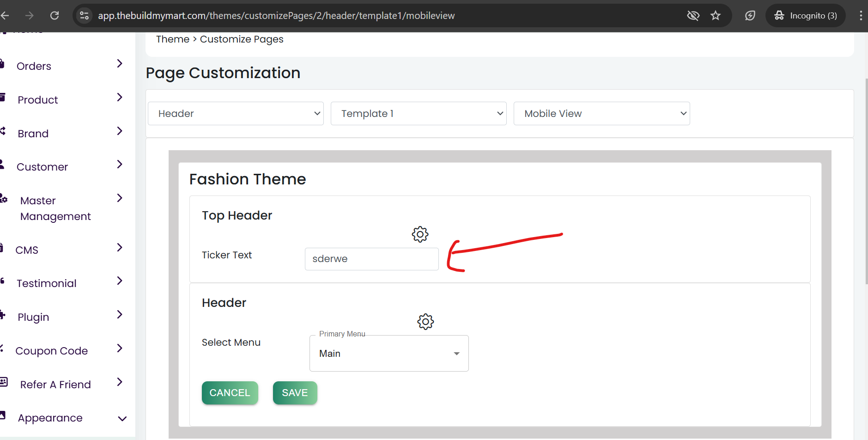Bookmark this page with the star icon
868x440 pixels.
pos(716,16)
